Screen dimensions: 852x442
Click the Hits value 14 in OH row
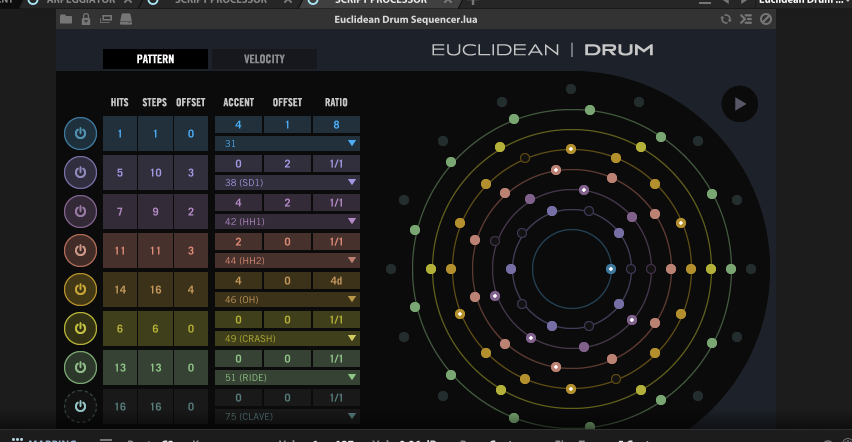(x=120, y=289)
